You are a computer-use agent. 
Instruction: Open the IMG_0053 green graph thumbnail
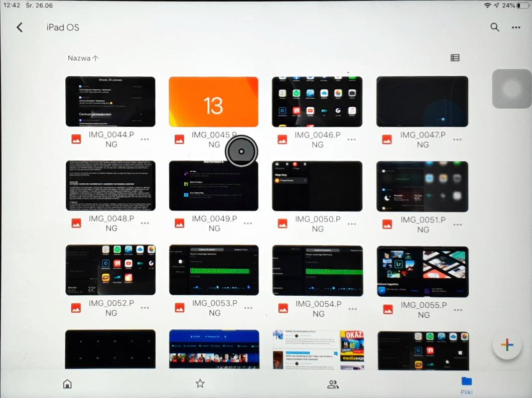click(214, 270)
